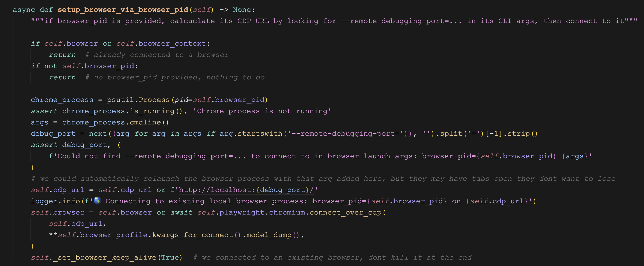Click the 'kwargs_for_connect' method call
The width and height of the screenshot is (644, 266).
tap(192, 235)
